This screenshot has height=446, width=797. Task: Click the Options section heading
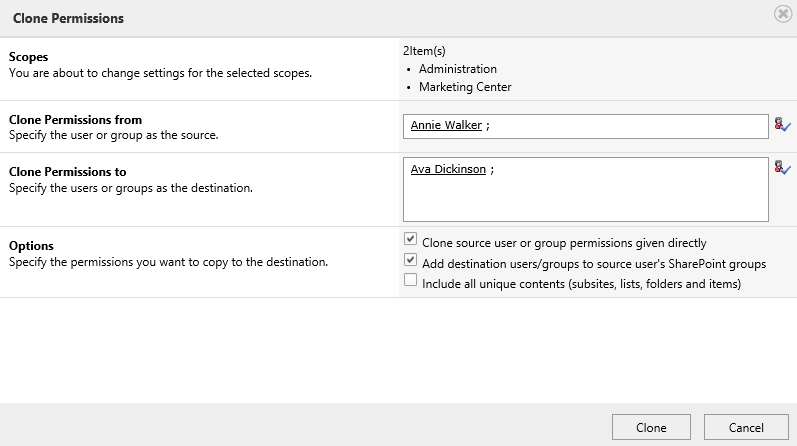[x=31, y=246]
